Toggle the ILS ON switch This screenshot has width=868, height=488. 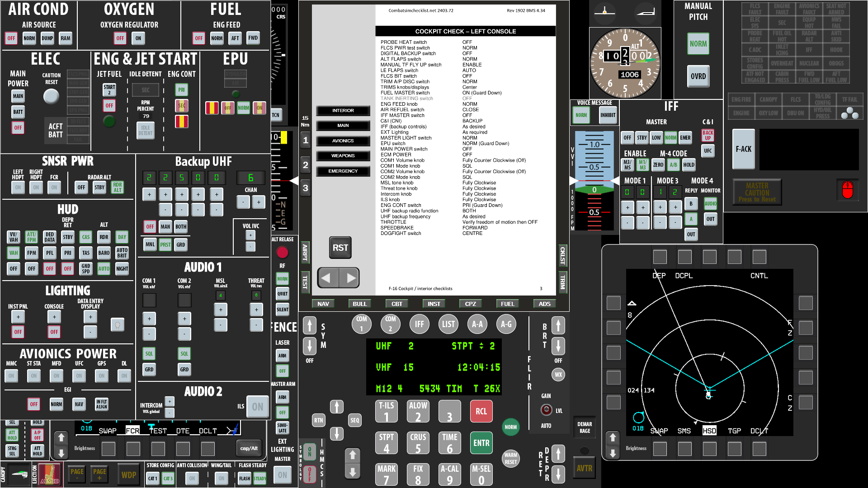(258, 407)
